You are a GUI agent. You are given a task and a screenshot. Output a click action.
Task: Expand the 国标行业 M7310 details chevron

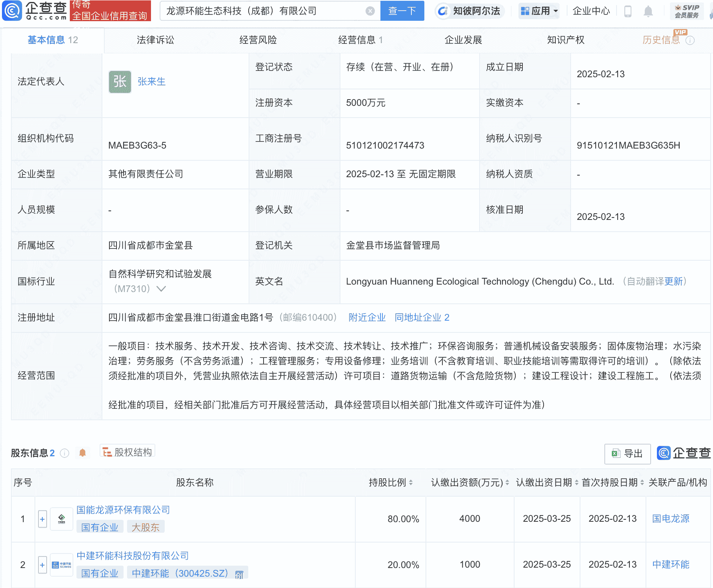coord(161,289)
